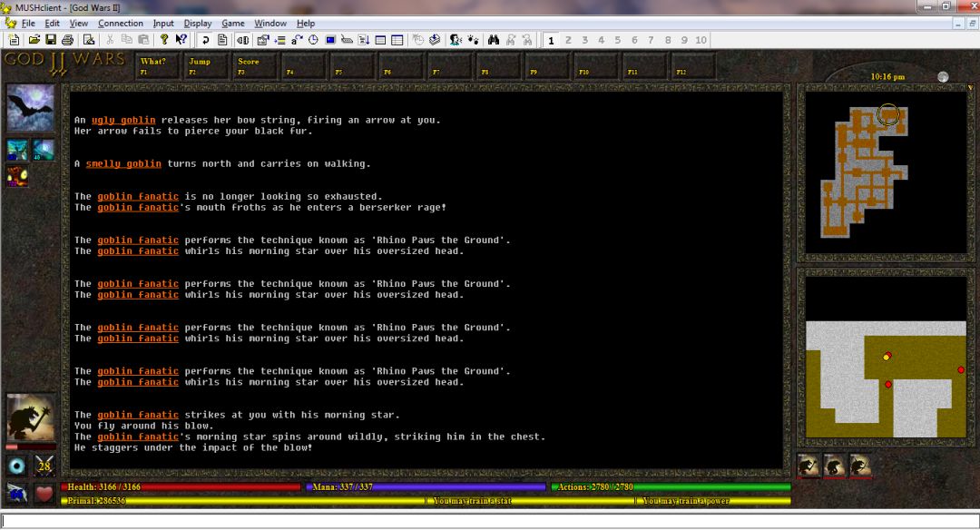Toggle the log session page icon
Image resolution: width=980 pixels, height=530 pixels.
(x=222, y=40)
